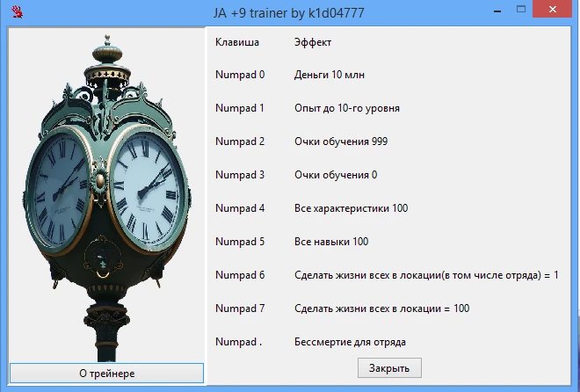Click the 'Закрыть' button
This screenshot has height=392, width=580.
(389, 368)
